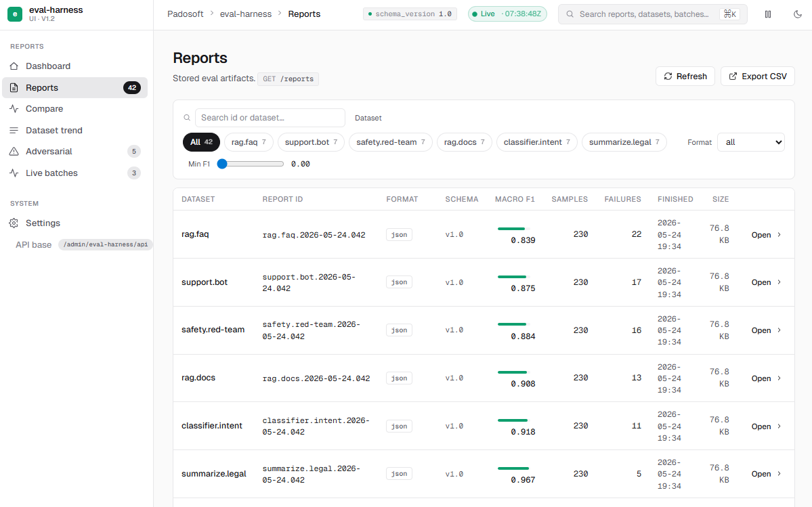Click the chevron arrow on rag.faq row
Screen dimensions: 812x507
[x=779, y=235]
